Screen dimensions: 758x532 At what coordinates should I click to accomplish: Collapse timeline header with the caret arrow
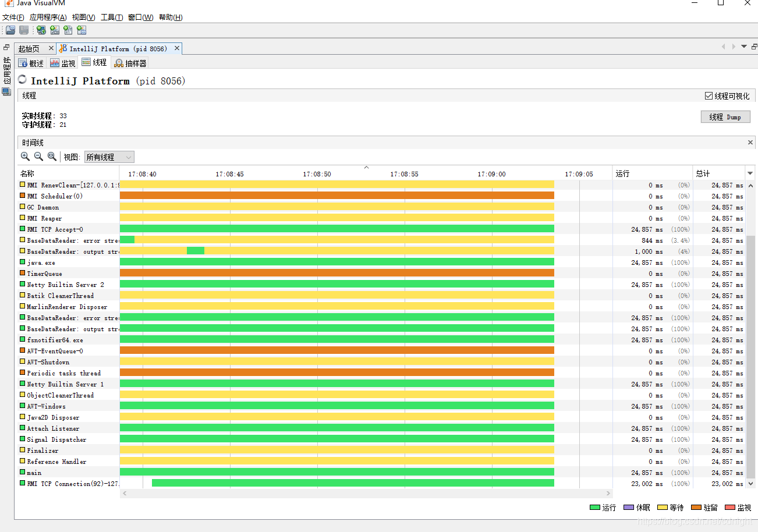[366, 168]
